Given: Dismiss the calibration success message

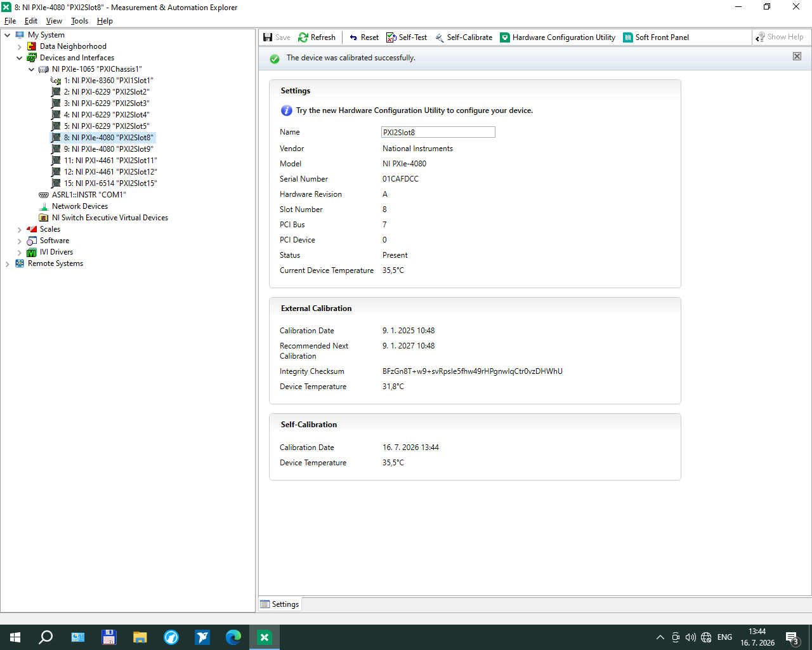Looking at the screenshot, I should click(797, 56).
